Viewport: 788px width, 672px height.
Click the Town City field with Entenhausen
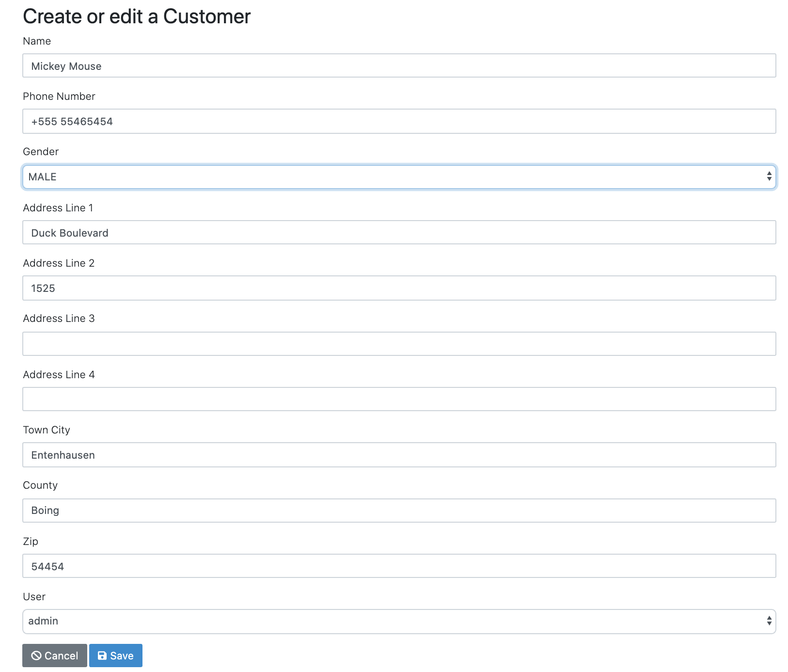click(398, 455)
